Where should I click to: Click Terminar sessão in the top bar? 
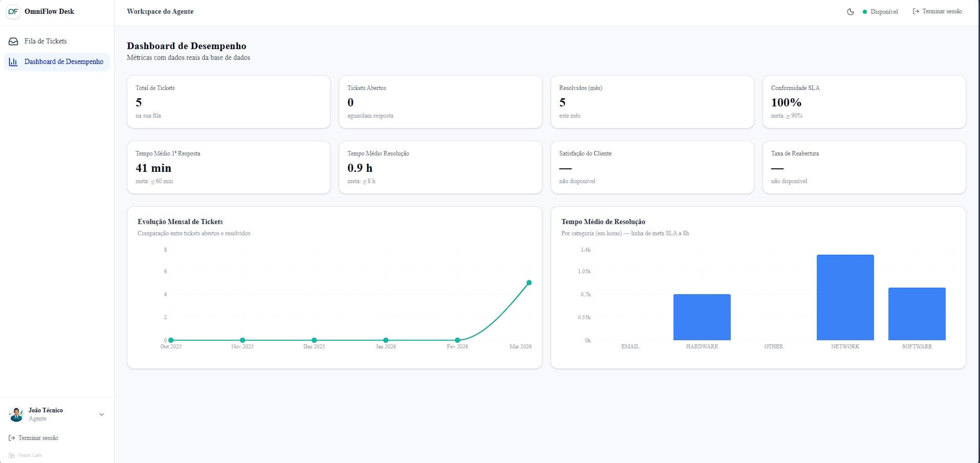point(942,11)
